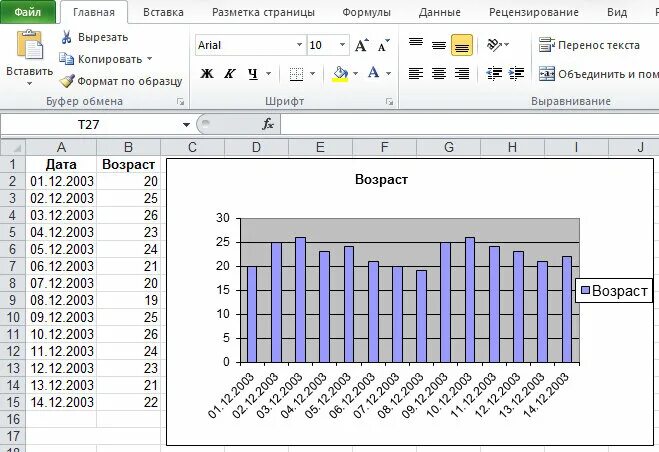Toggle bottom align highlighted button

tap(462, 45)
